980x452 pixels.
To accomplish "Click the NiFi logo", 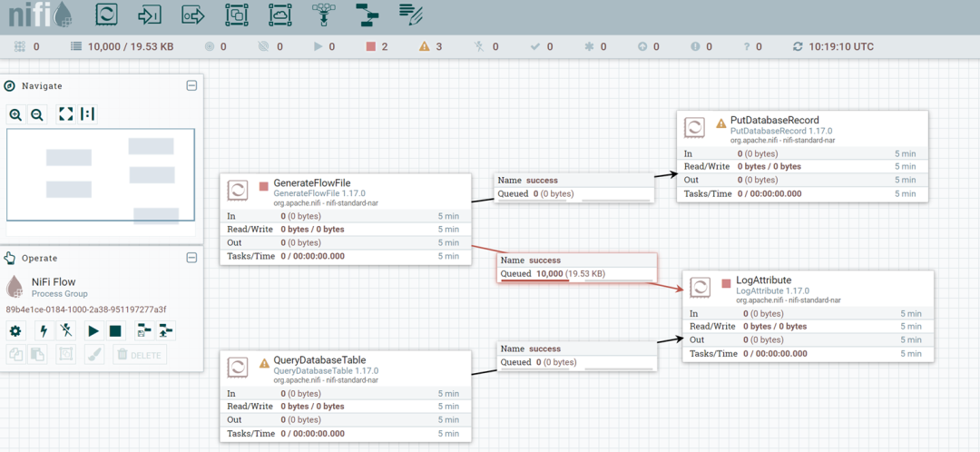I will point(40,17).
